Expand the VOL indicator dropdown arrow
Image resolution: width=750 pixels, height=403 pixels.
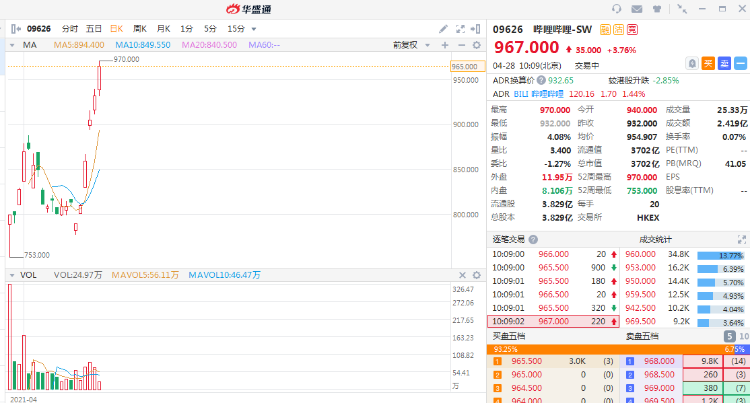click(13, 274)
